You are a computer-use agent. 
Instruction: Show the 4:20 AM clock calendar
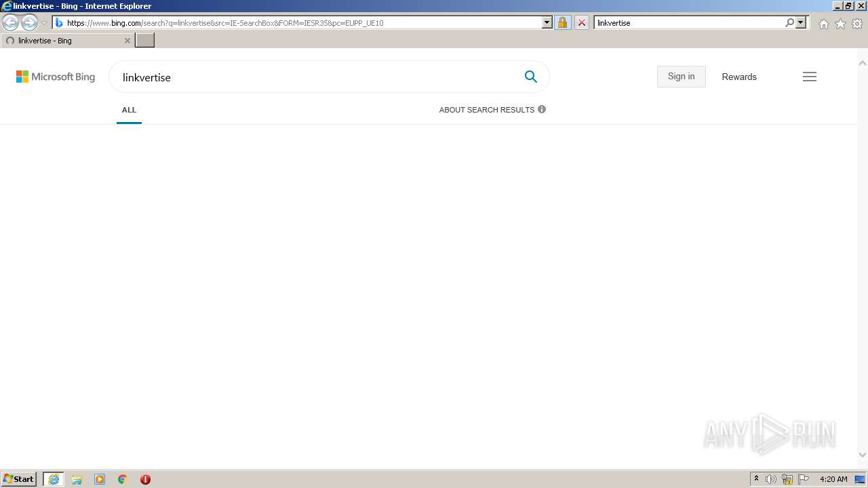pos(833,479)
